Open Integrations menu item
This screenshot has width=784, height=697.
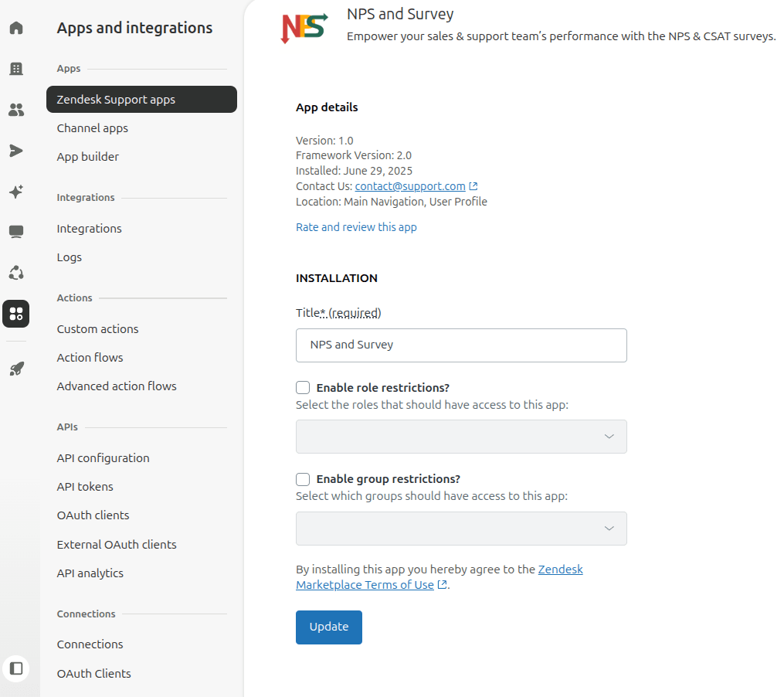90,229
